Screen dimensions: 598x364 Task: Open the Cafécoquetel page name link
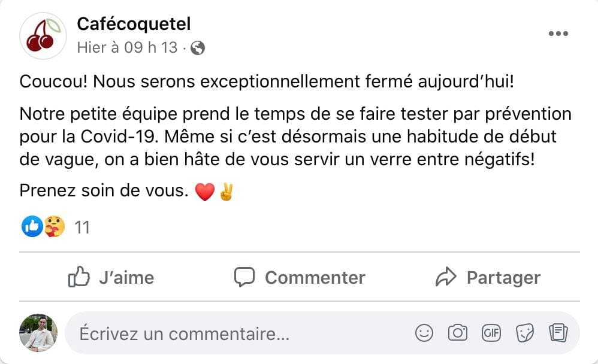pyautogui.click(x=134, y=24)
